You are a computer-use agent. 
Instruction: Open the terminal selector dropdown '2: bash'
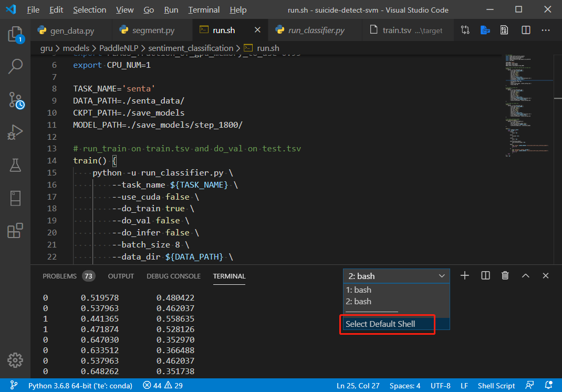click(x=397, y=276)
